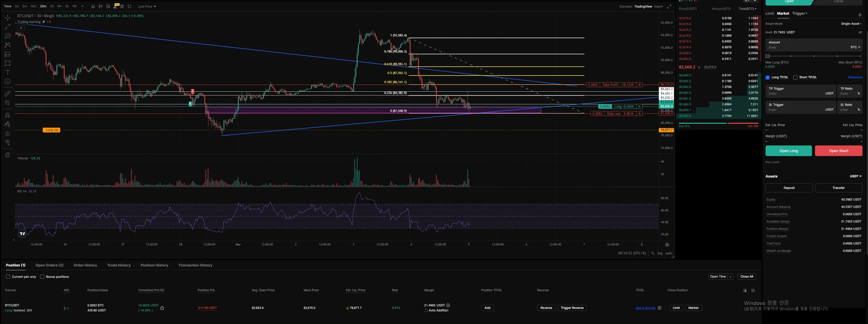Enable Short TP/SL checkbox
This screenshot has height=324, width=868.
click(795, 77)
